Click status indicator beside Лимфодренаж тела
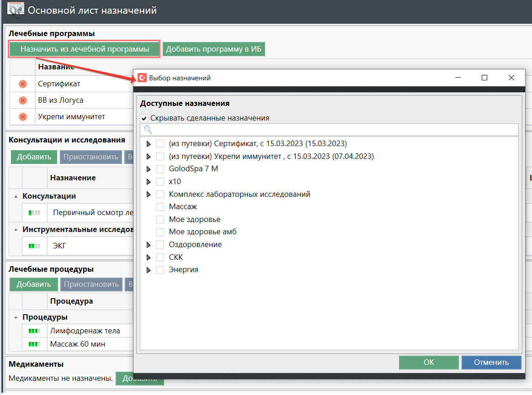This screenshot has height=395, width=532. 34,331
